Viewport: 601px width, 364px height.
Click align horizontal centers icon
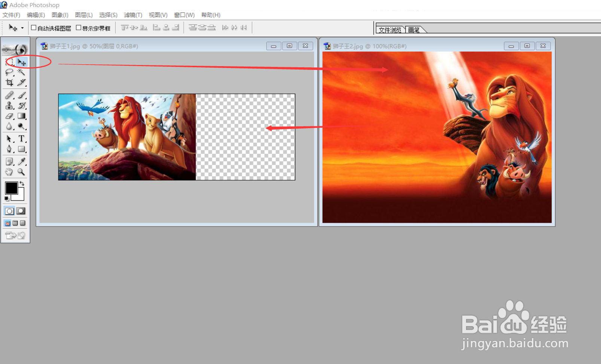[166, 28]
